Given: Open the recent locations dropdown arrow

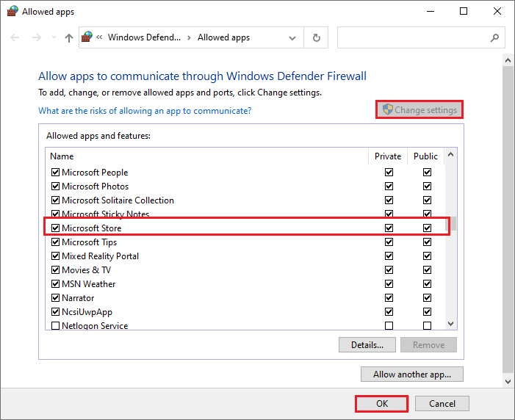Looking at the screenshot, I should [x=54, y=37].
